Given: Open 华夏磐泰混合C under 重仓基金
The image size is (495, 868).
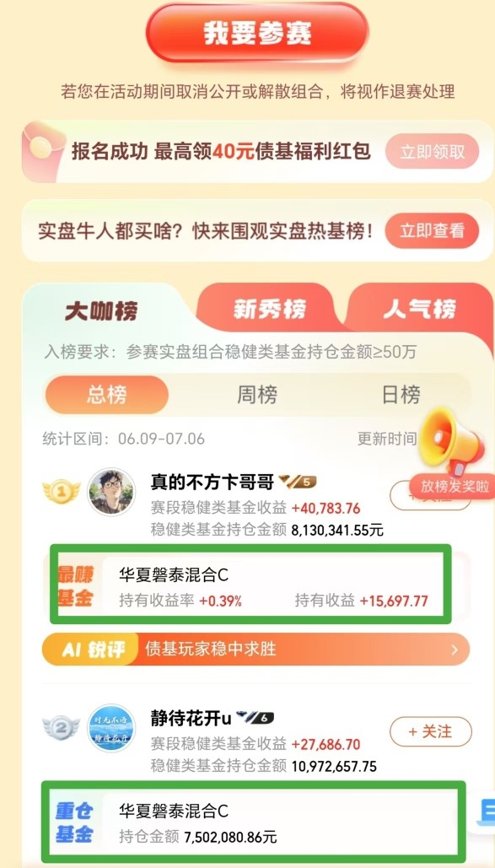Looking at the screenshot, I should tap(174, 811).
